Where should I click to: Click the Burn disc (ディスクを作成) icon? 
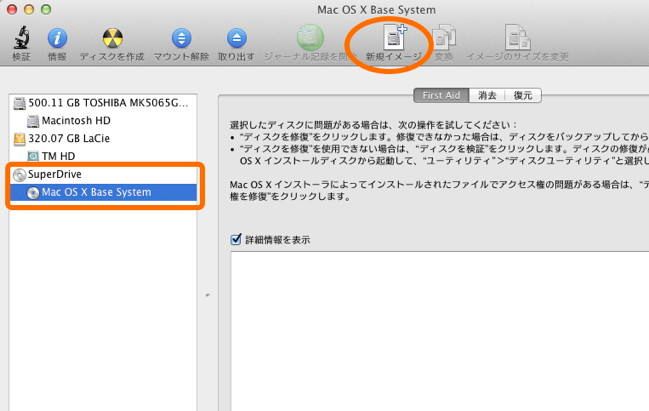click(x=112, y=38)
